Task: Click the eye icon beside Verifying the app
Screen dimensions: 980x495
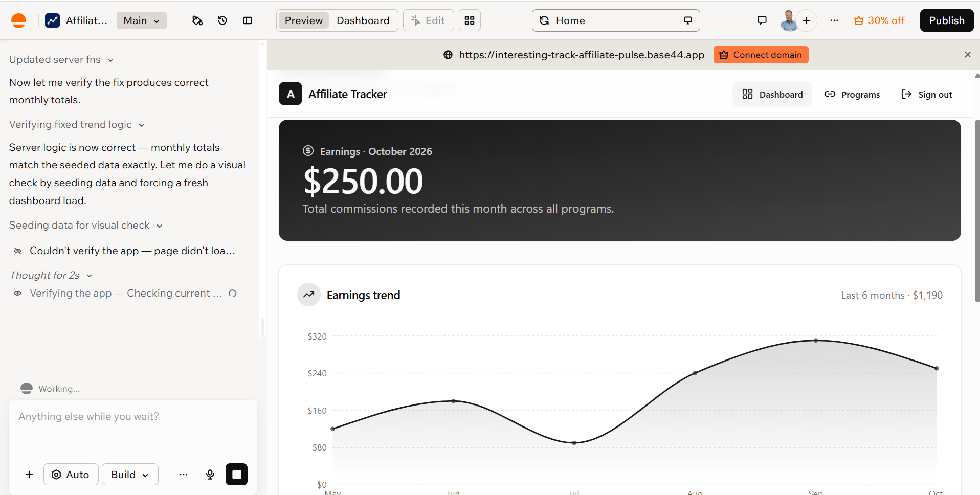Action: coord(18,294)
